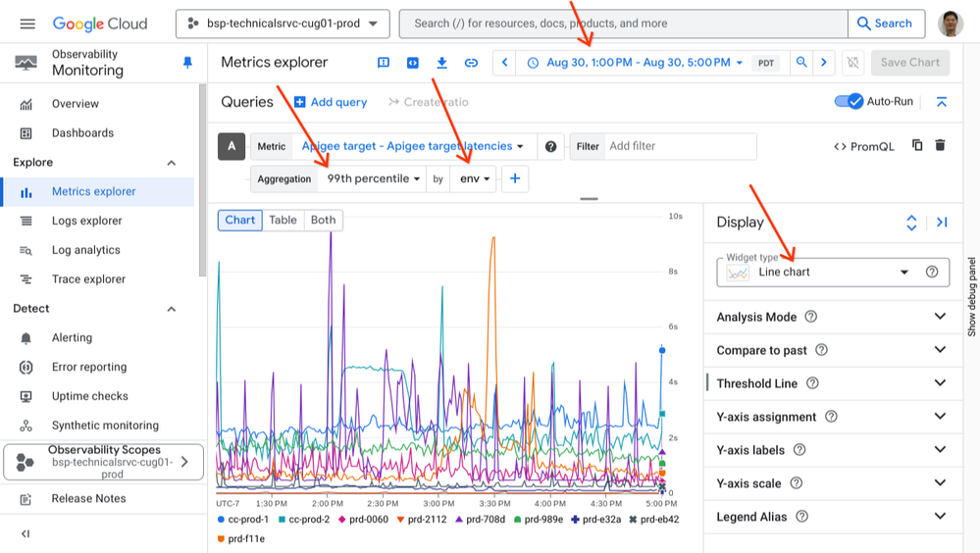Click the Add query button
This screenshot has width=980, height=553.
click(331, 102)
